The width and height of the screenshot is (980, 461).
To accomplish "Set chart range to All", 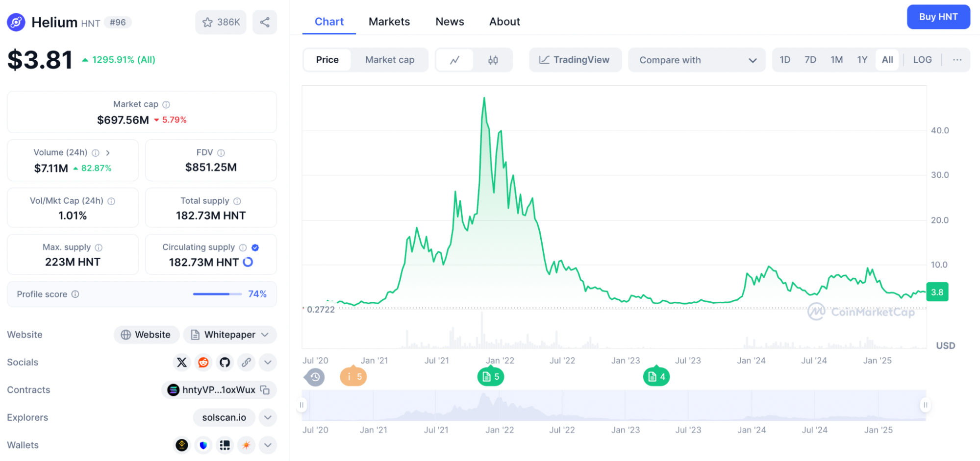I will tap(887, 60).
